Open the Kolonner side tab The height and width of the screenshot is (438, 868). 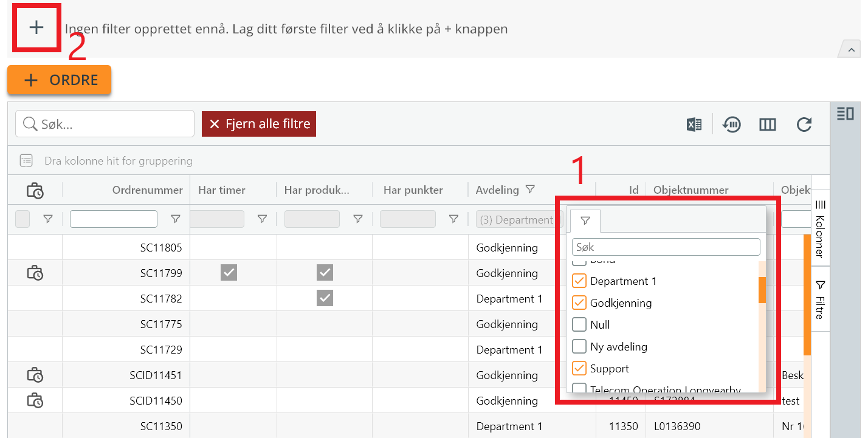820,228
